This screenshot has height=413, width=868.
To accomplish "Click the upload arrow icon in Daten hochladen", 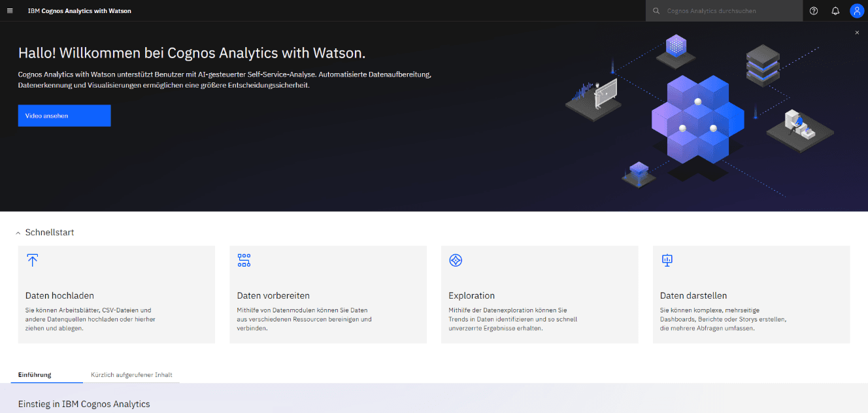I will click(x=33, y=260).
